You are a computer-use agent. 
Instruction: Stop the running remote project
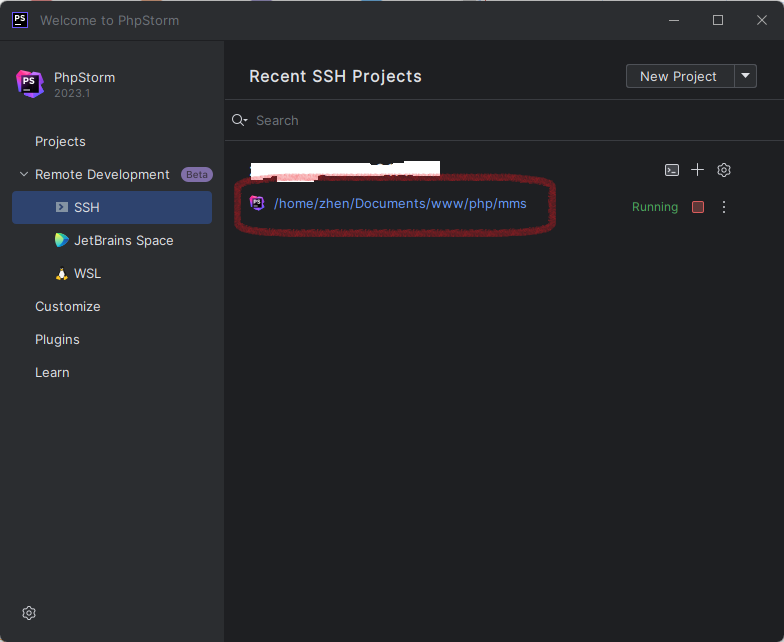(x=698, y=207)
